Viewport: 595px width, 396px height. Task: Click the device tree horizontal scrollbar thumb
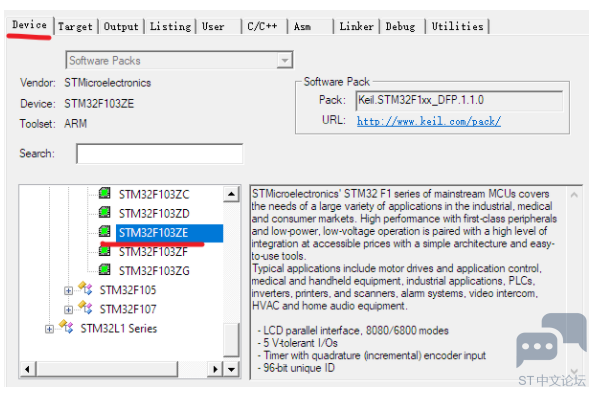pyautogui.click(x=107, y=369)
